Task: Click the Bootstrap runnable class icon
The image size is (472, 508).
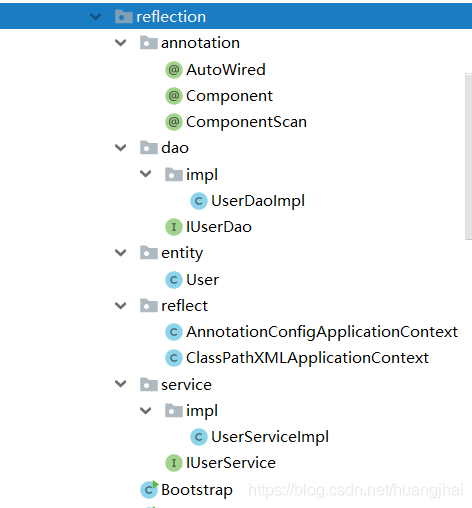Action: click(149, 490)
